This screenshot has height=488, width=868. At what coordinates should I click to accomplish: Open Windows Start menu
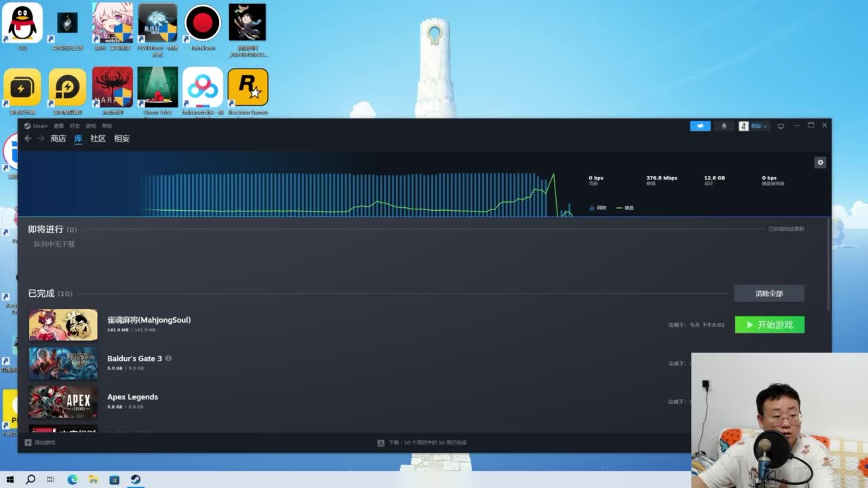point(10,480)
